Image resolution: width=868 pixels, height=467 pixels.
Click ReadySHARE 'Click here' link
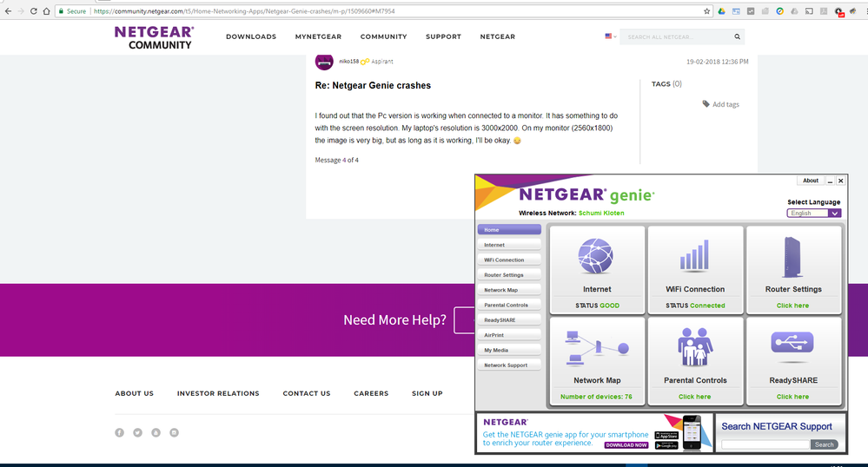pyautogui.click(x=792, y=397)
